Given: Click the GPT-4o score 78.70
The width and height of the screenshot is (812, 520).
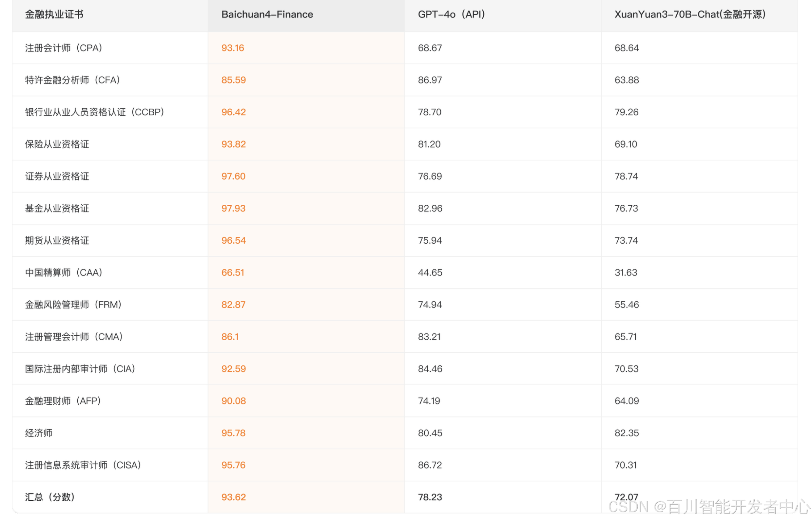Looking at the screenshot, I should tap(430, 112).
